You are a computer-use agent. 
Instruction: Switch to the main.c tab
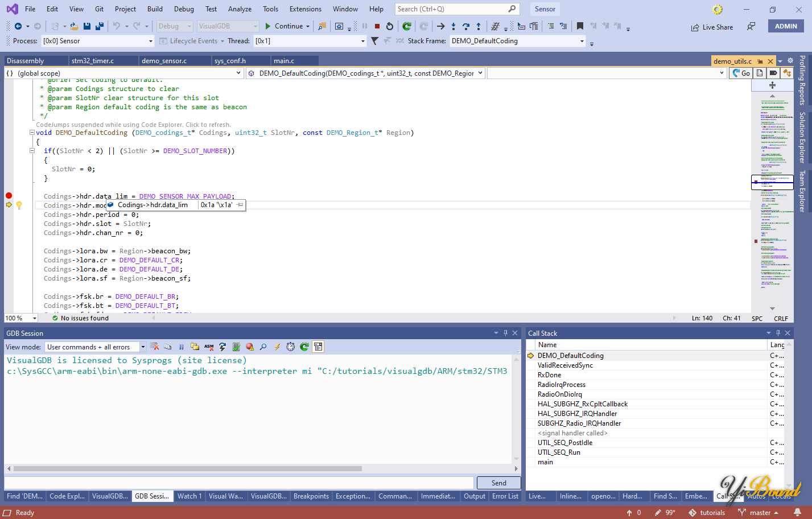tap(283, 61)
